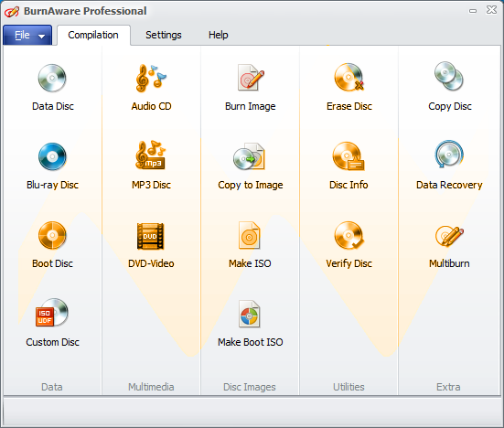Open the Settings tab
504x428 pixels.
point(164,35)
